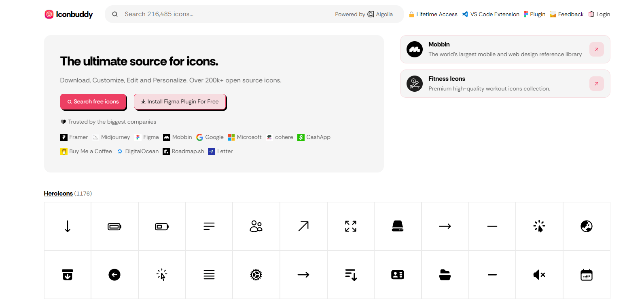The image size is (644, 303).
Task: Select the identification card icon
Action: [x=398, y=275]
